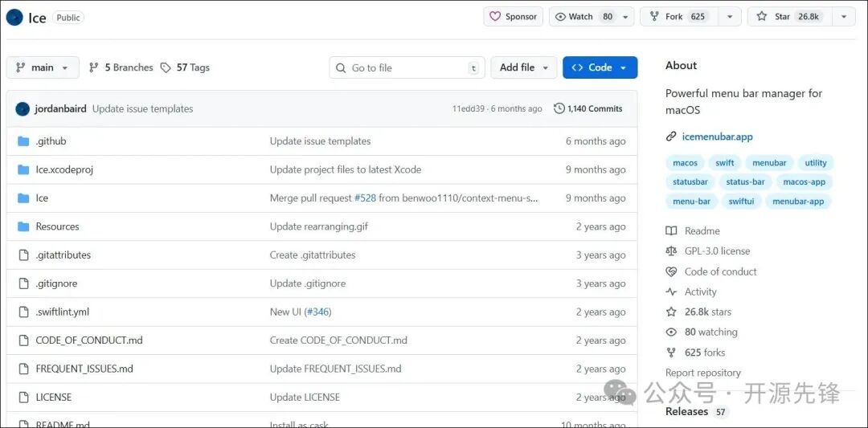
Task: Open the .gitattributes file
Action: tap(63, 255)
